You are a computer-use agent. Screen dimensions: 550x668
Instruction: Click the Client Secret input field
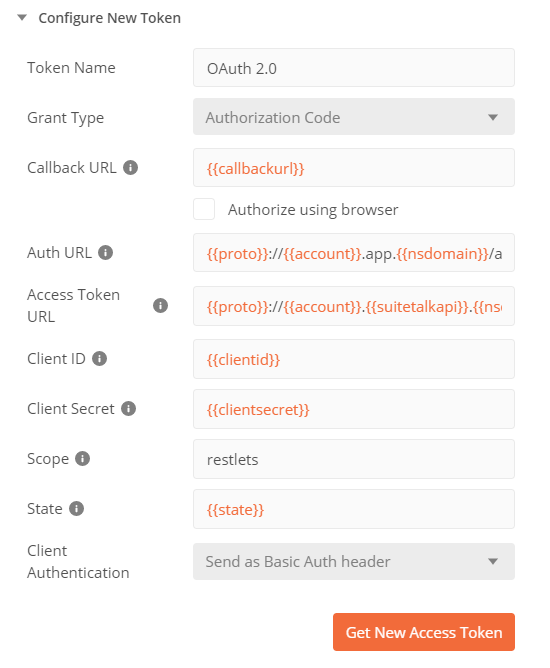tap(354, 409)
